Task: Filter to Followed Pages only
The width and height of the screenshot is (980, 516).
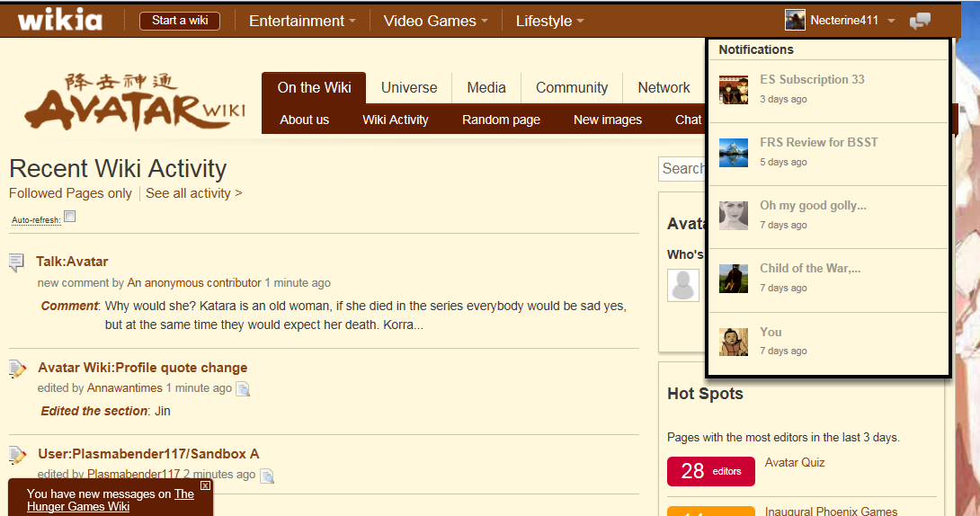Action: coord(70,193)
